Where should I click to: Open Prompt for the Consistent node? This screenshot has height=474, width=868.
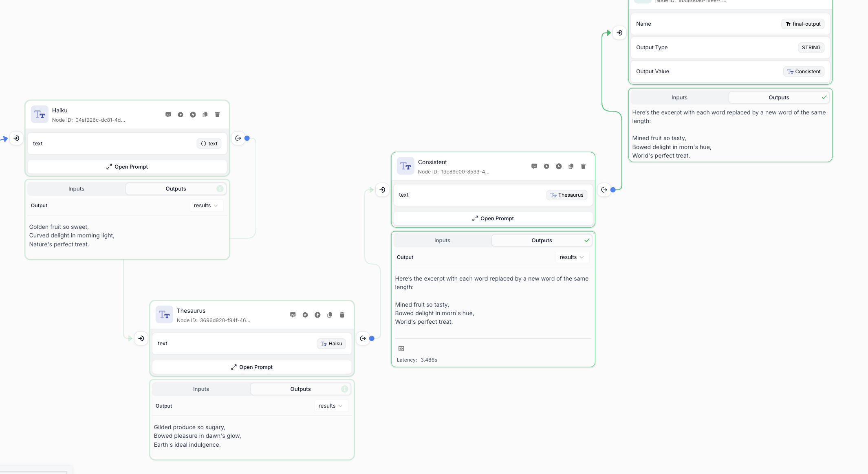click(x=493, y=219)
